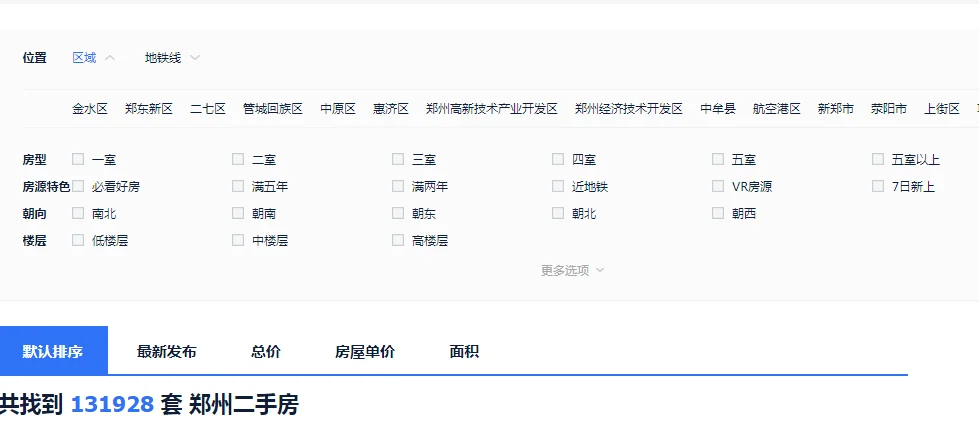Toggle the VR房源 checkbox

tap(717, 186)
